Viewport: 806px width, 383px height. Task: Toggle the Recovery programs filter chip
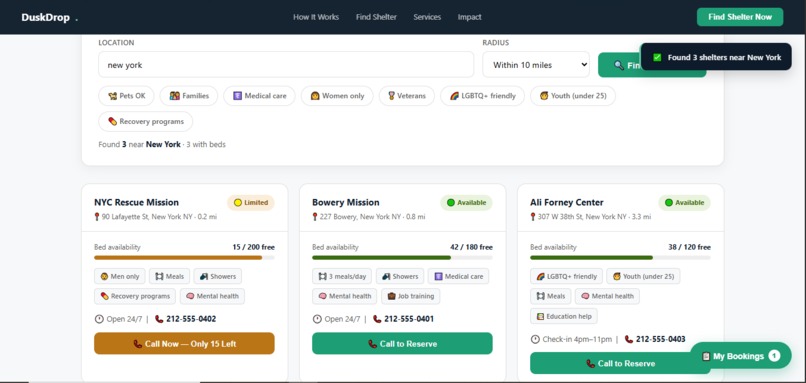pyautogui.click(x=145, y=121)
